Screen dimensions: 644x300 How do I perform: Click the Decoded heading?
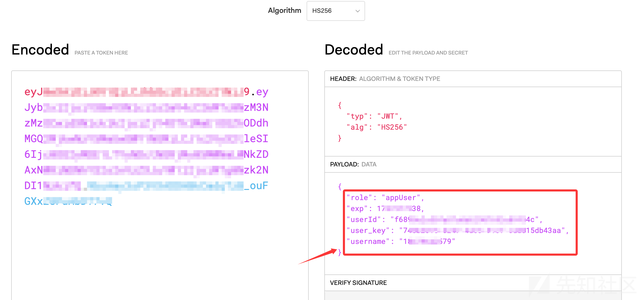[354, 50]
